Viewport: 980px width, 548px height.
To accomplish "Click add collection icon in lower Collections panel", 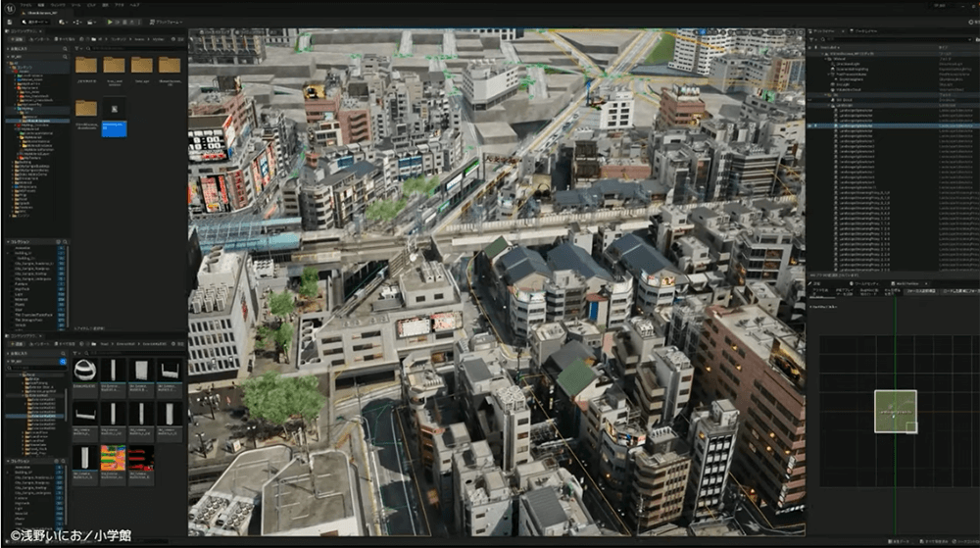I will pos(58,461).
